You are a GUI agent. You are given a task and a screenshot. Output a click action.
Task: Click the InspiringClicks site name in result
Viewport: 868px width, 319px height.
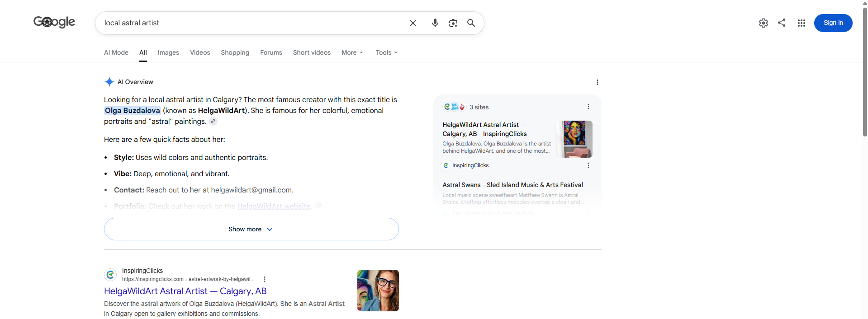click(142, 271)
